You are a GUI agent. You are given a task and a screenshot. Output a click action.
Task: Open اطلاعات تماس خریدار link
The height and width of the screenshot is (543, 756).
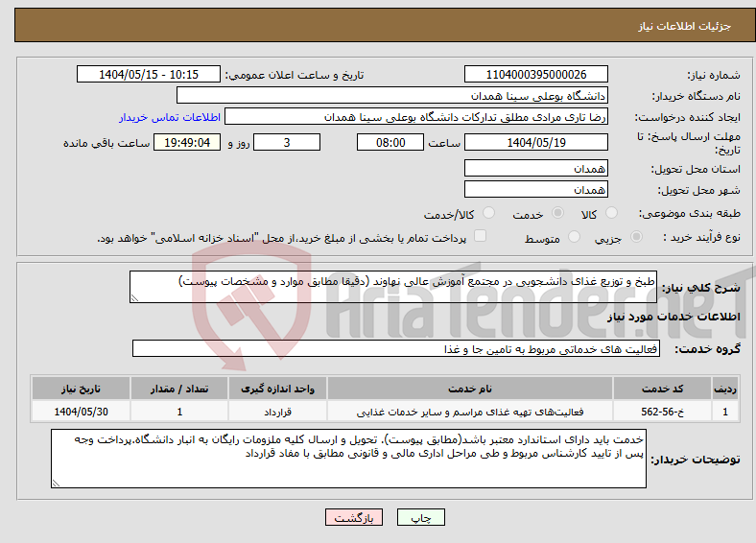point(170,117)
